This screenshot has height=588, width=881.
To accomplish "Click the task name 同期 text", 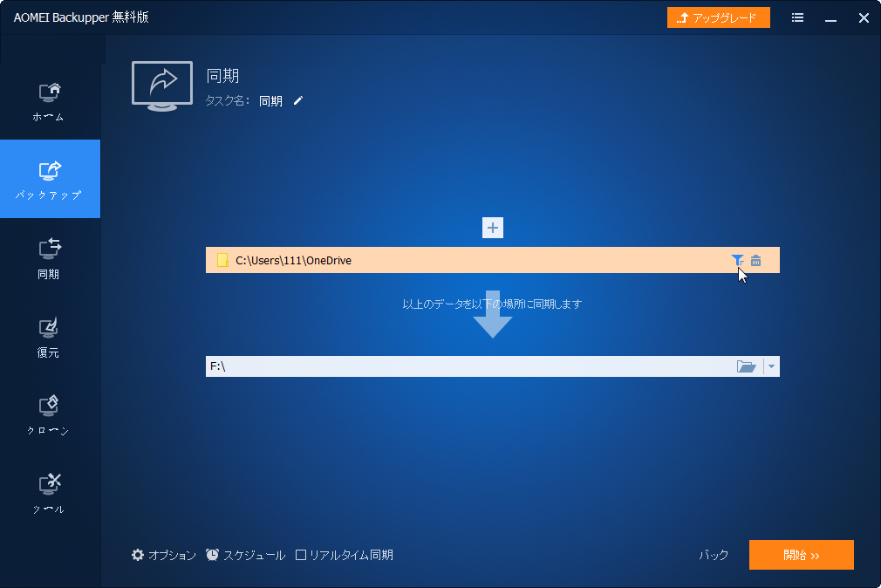I will click(270, 101).
